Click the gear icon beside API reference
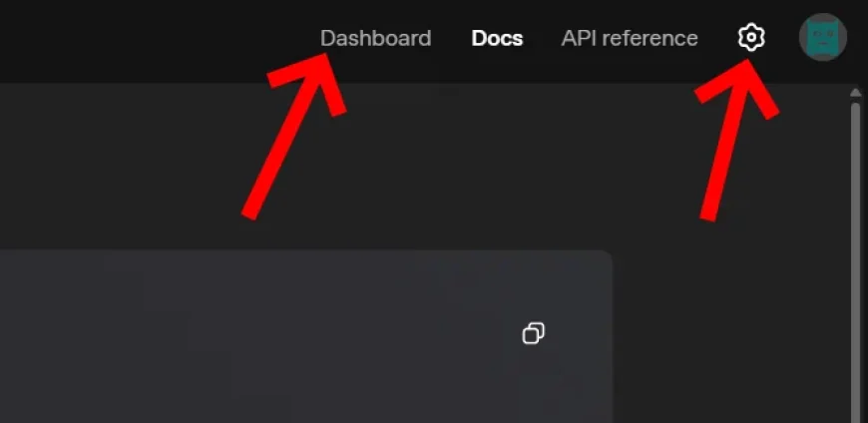This screenshot has width=868, height=423. 751,37
